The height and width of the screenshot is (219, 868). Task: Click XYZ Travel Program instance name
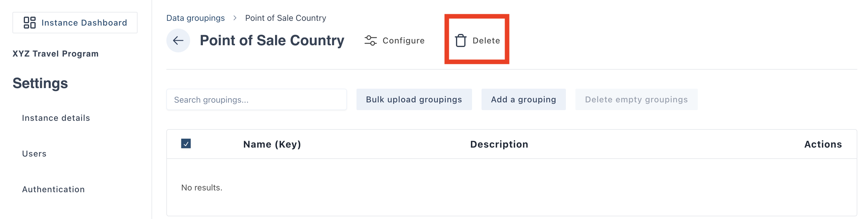56,54
